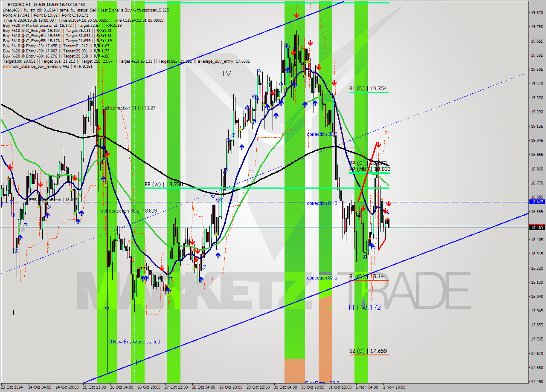The width and height of the screenshot is (546, 392).
Task: Click the PP (w) | 18.736 pivot label
Action: [163, 184]
